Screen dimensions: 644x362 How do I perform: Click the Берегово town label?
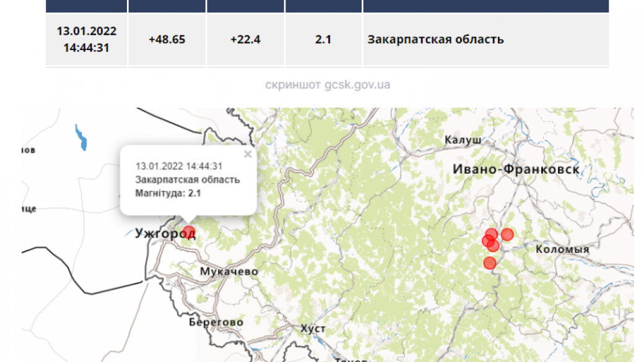216,322
